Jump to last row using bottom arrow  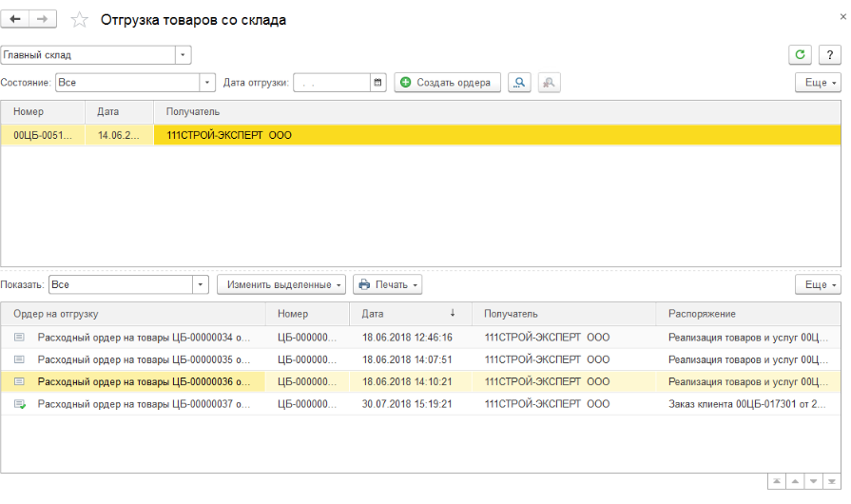831,483
